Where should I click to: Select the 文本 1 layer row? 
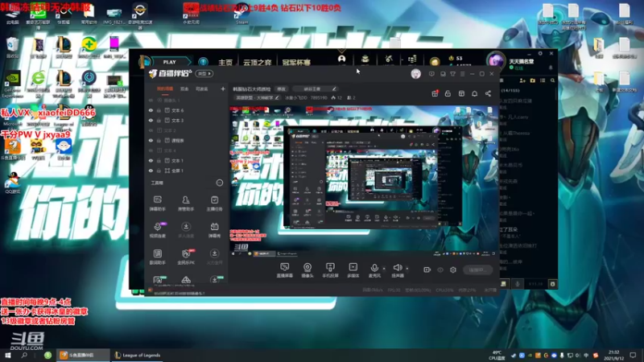coord(187,160)
